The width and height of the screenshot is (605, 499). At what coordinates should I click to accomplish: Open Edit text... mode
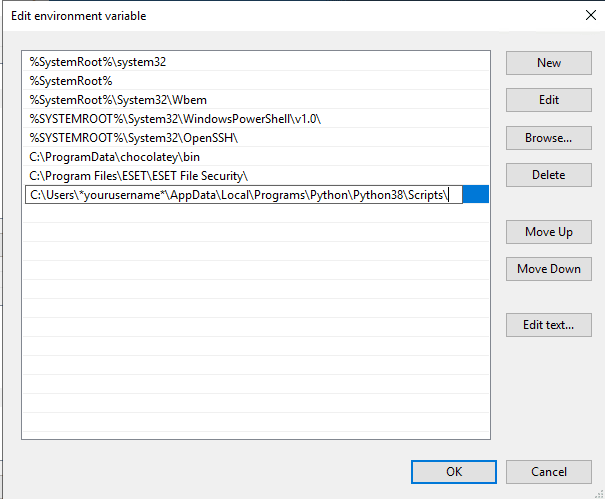[548, 325]
